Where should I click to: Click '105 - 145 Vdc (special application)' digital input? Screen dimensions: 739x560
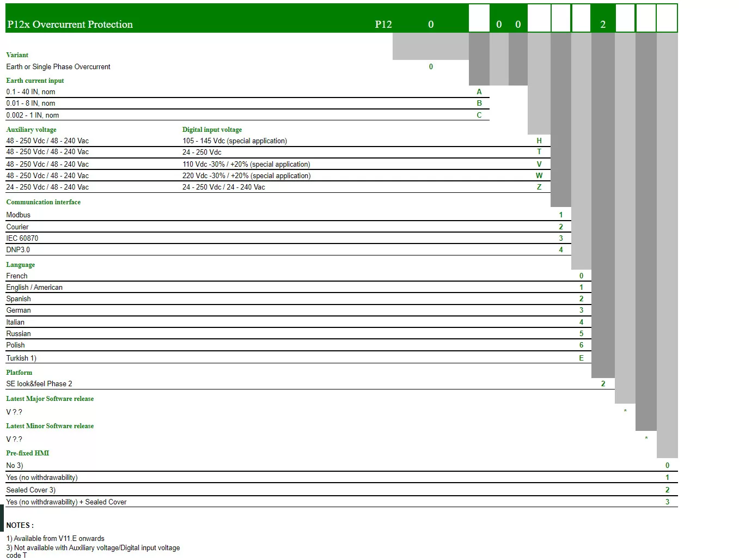tap(235, 141)
